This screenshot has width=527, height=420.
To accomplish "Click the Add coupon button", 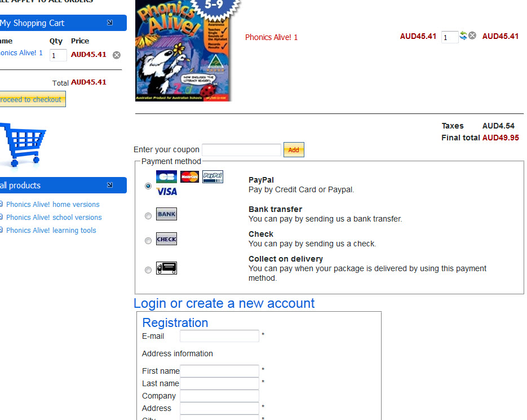I will pos(294,149).
